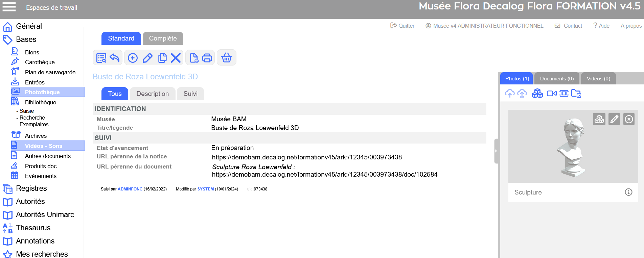Image resolution: width=644 pixels, height=258 pixels.
Task: Click the duplicate record icon in toolbar
Action: point(162,58)
